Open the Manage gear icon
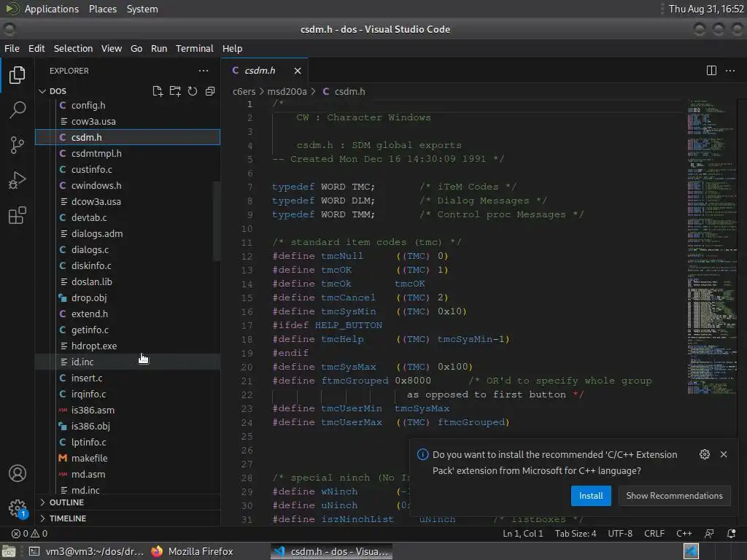Image resolution: width=747 pixels, height=560 pixels. point(18,508)
